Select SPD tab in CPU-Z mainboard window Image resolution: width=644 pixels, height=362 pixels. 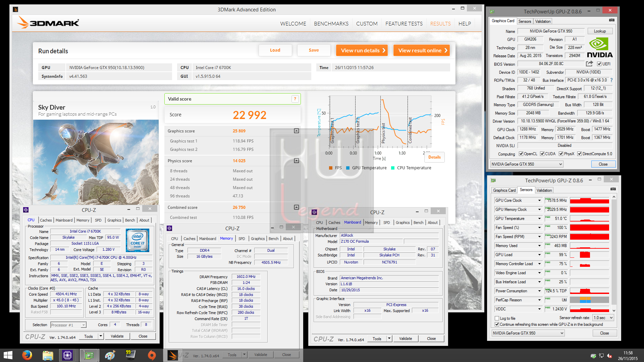386,223
